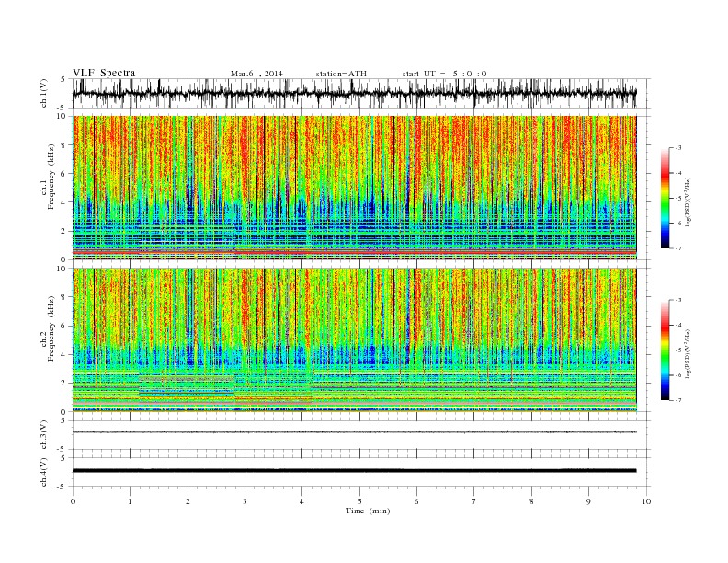Click the thick ch.4 voltage trace
The image size is (728, 563).
tap(354, 471)
